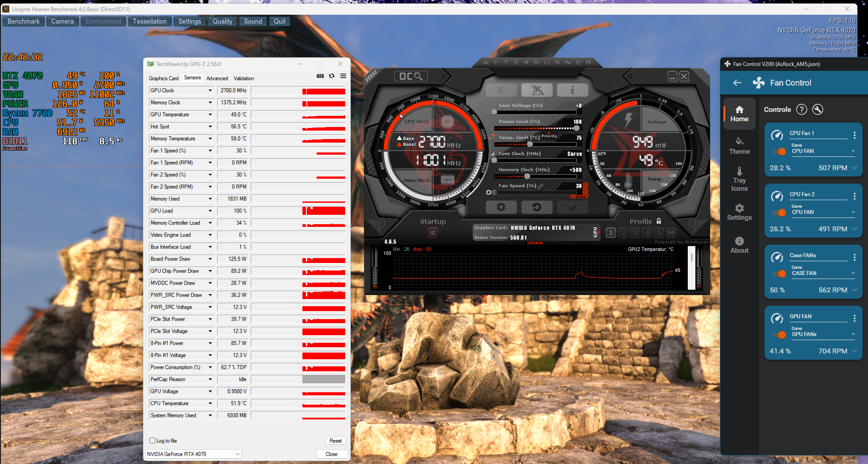
Task: Toggle CPU Fan 2 control switch
Action: [x=779, y=213]
